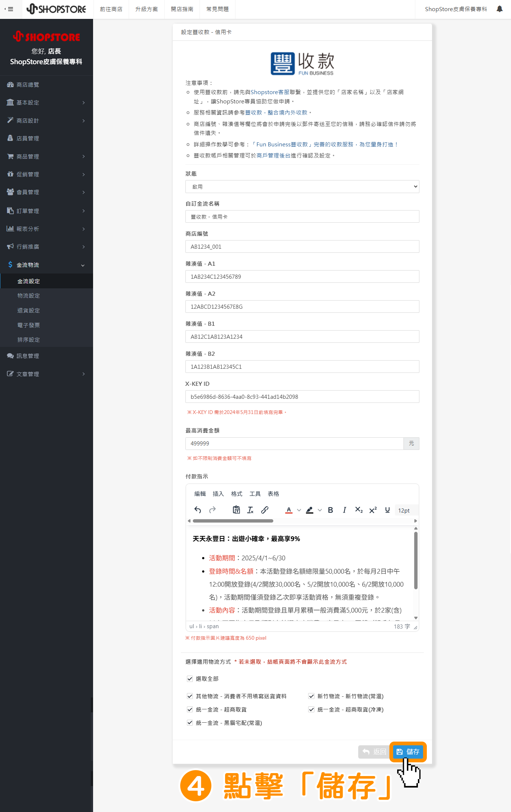
Task: Click the redo icon in editor toolbar
Action: 212,510
